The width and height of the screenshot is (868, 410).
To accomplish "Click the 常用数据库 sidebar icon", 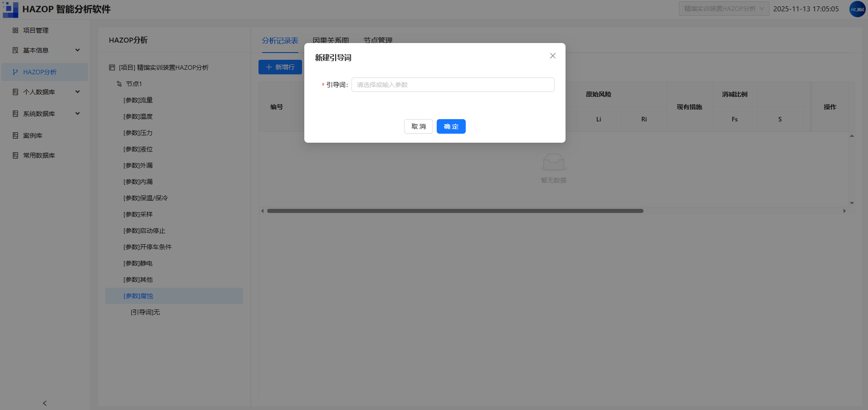I will click(x=15, y=155).
